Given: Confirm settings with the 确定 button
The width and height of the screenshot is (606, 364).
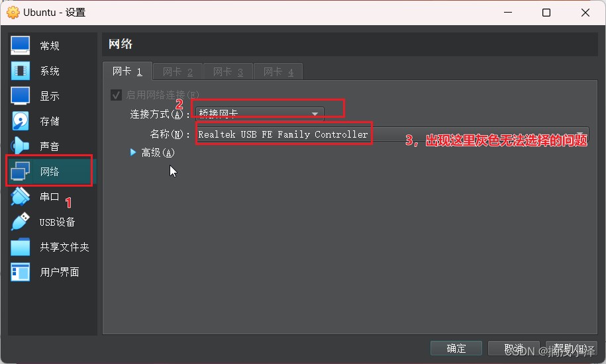Looking at the screenshot, I should (456, 348).
